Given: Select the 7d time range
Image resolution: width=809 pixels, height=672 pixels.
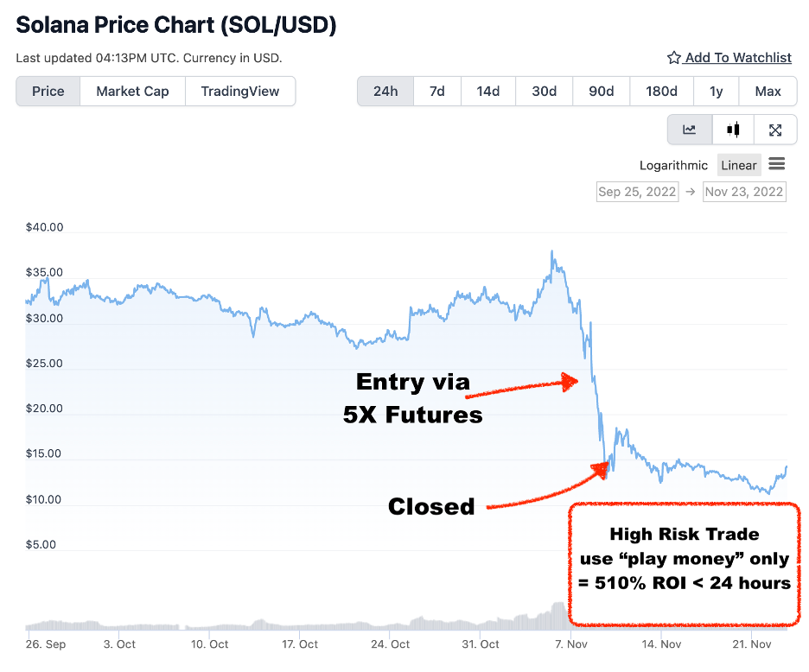Looking at the screenshot, I should click(436, 91).
